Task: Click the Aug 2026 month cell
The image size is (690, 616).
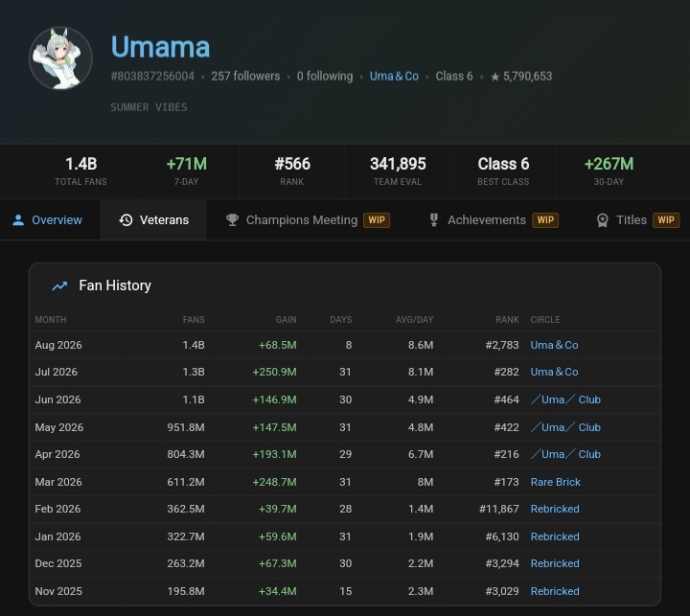Action: point(58,345)
